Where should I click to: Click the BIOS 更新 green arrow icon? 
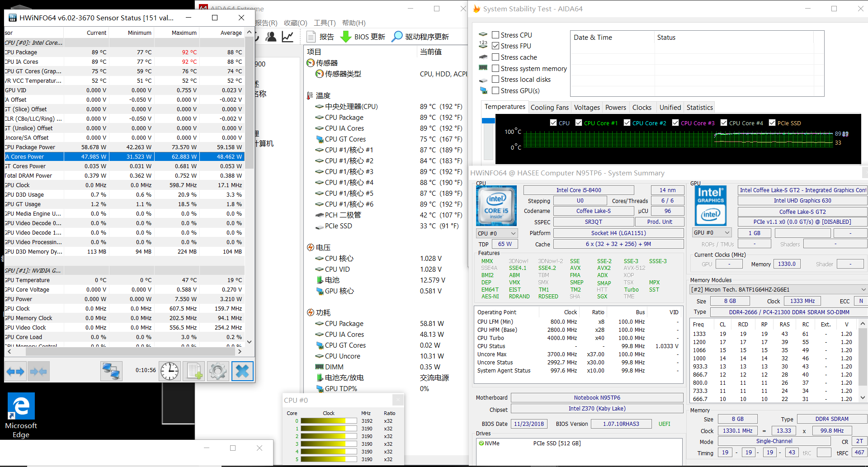point(346,36)
